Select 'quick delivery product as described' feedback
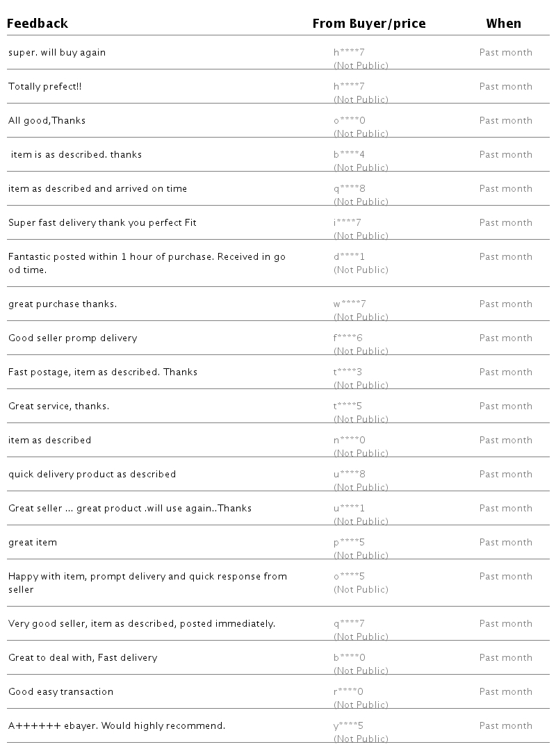556x756 pixels. pos(92,475)
